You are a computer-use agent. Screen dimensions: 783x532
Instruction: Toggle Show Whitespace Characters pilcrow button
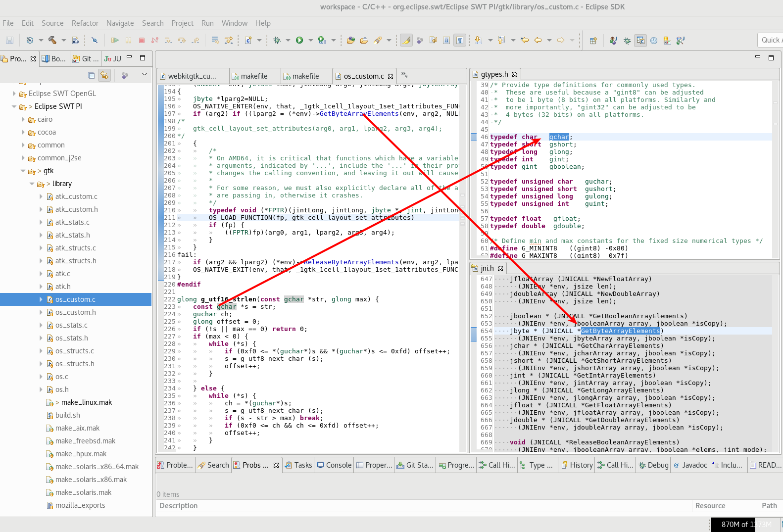point(460,41)
